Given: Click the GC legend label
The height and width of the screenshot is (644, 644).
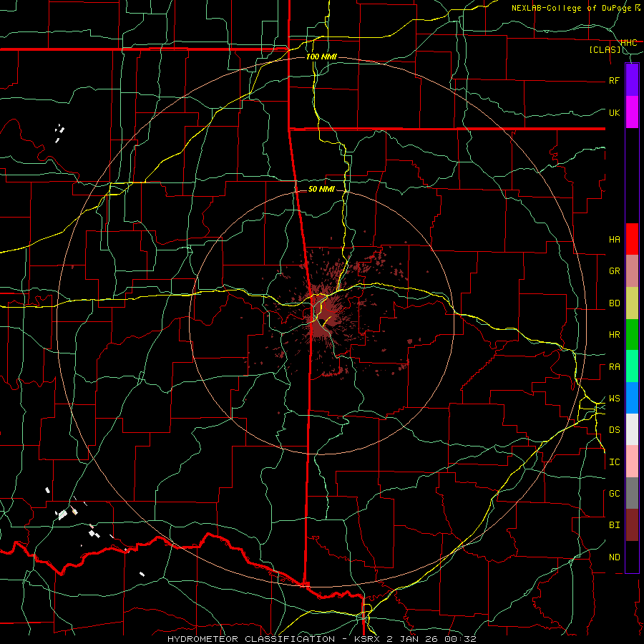Looking at the screenshot, I should 614,494.
